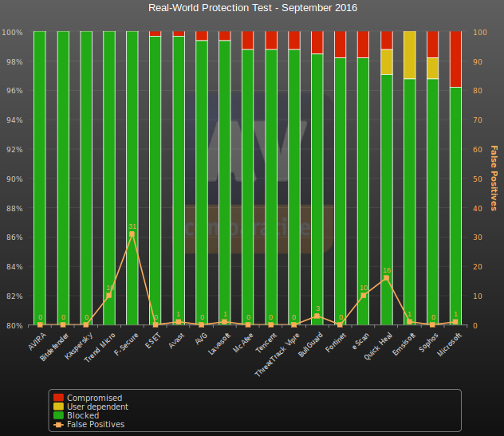Select the AVIRA x-axis label
The height and width of the screenshot is (436, 504).
[x=37, y=341]
